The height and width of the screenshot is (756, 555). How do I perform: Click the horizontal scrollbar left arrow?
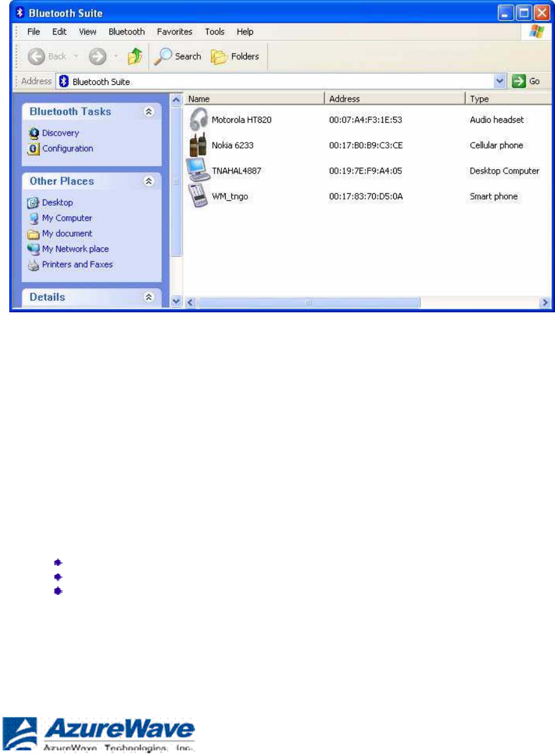[191, 302]
